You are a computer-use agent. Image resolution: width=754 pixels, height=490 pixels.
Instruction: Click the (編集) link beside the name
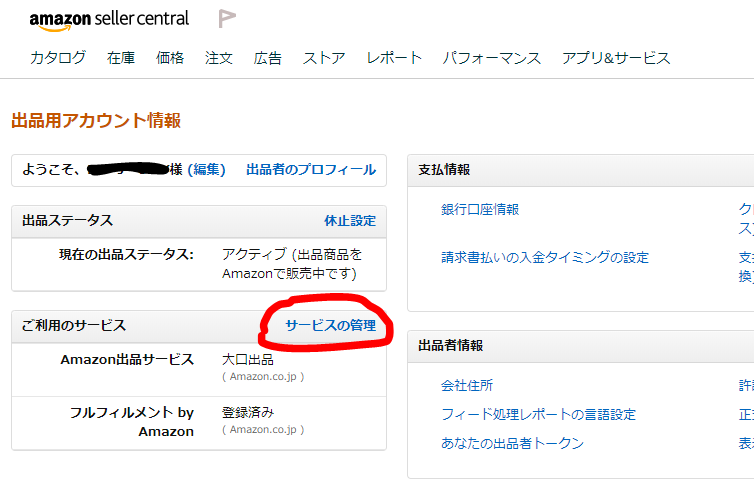[x=206, y=169]
